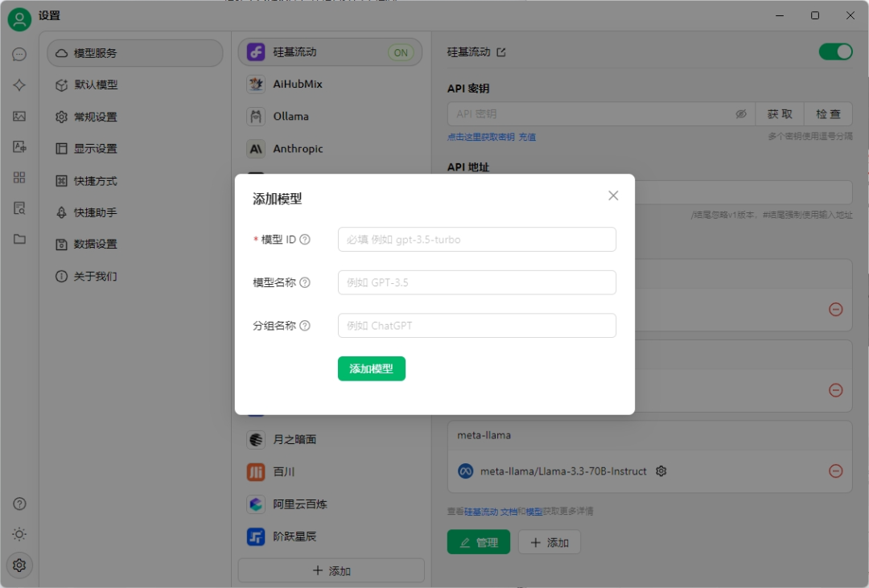869x588 pixels.
Task: Click the help question mark sidebar icon
Action: tap(19, 504)
